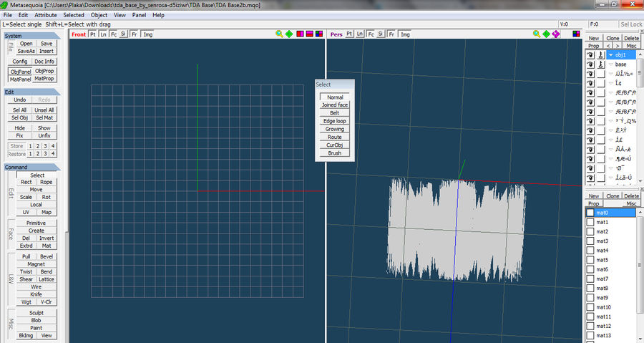Select the Knife command
The image size is (644, 343).
point(36,294)
